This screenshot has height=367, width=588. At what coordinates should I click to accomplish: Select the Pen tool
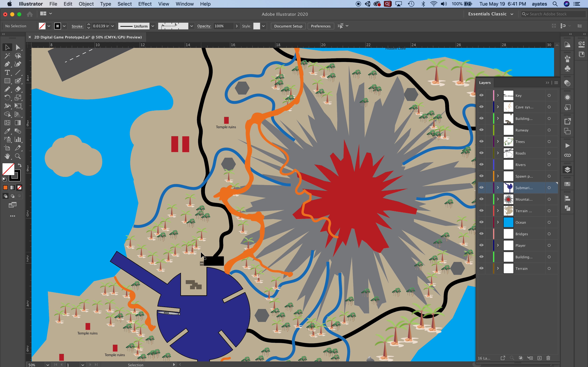click(7, 64)
